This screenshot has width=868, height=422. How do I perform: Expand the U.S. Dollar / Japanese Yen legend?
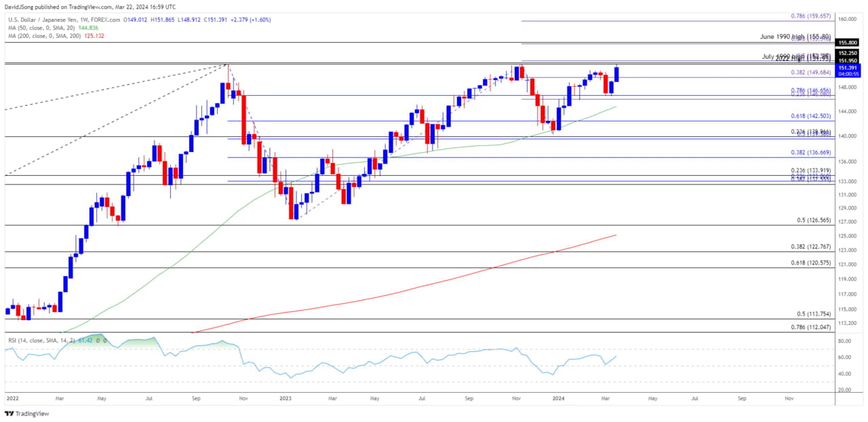click(x=41, y=20)
